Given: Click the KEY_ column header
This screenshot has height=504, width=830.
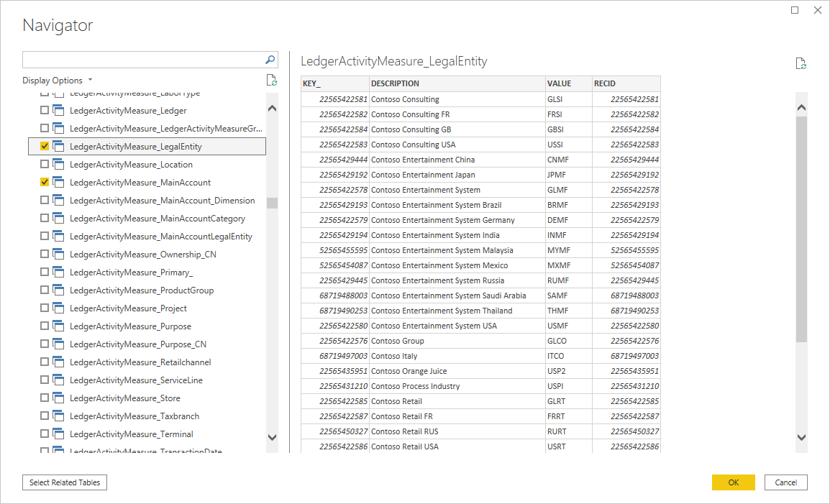Looking at the screenshot, I should click(335, 83).
